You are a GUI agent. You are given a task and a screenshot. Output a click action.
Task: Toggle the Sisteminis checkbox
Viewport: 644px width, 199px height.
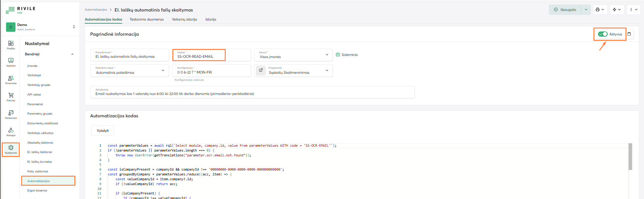pos(338,55)
